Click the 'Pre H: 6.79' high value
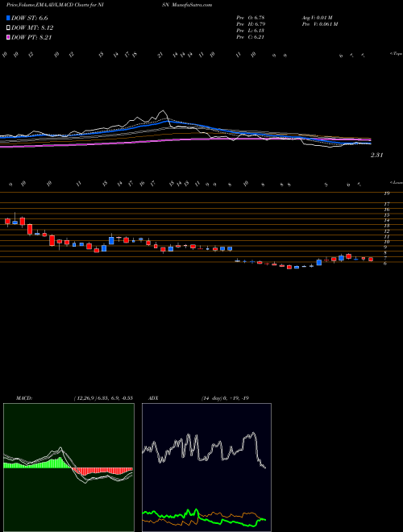403x532 pixels. 251,24
